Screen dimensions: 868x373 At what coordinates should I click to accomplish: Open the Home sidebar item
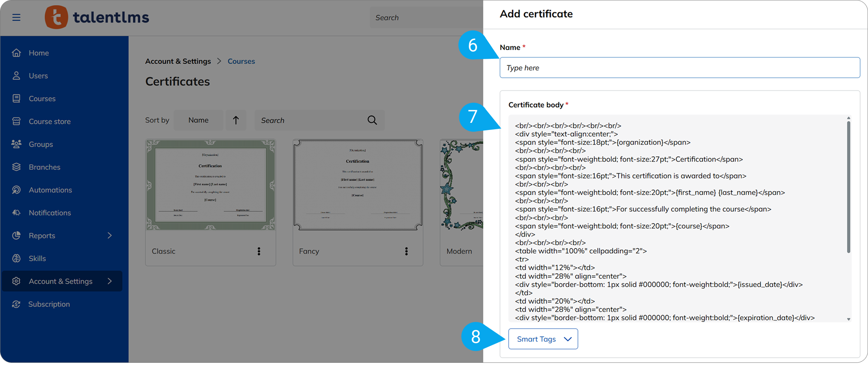(38, 53)
